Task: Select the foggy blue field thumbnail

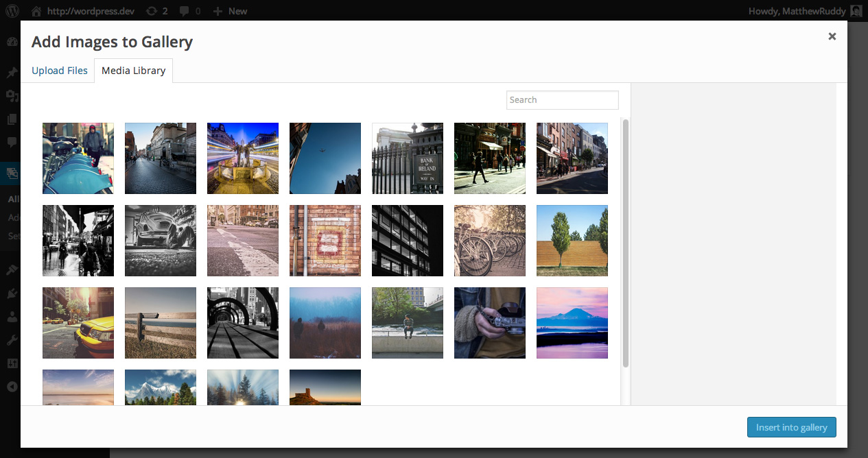Action: pyautogui.click(x=325, y=323)
